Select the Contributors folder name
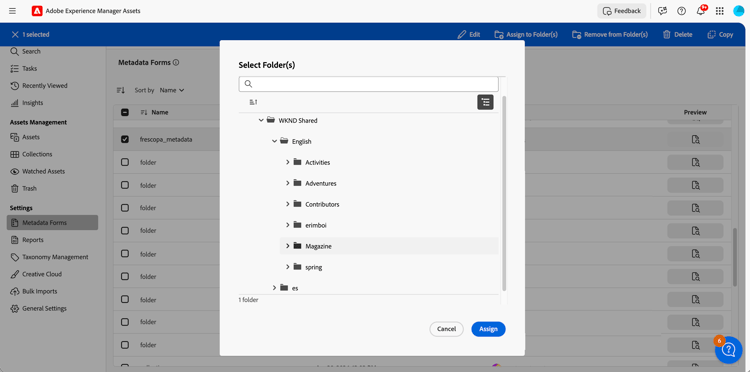 322,204
